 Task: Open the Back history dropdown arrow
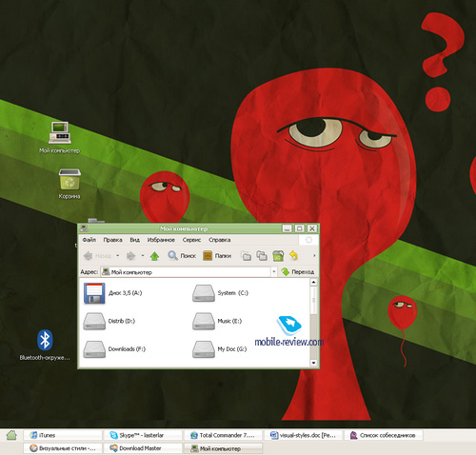(x=118, y=256)
